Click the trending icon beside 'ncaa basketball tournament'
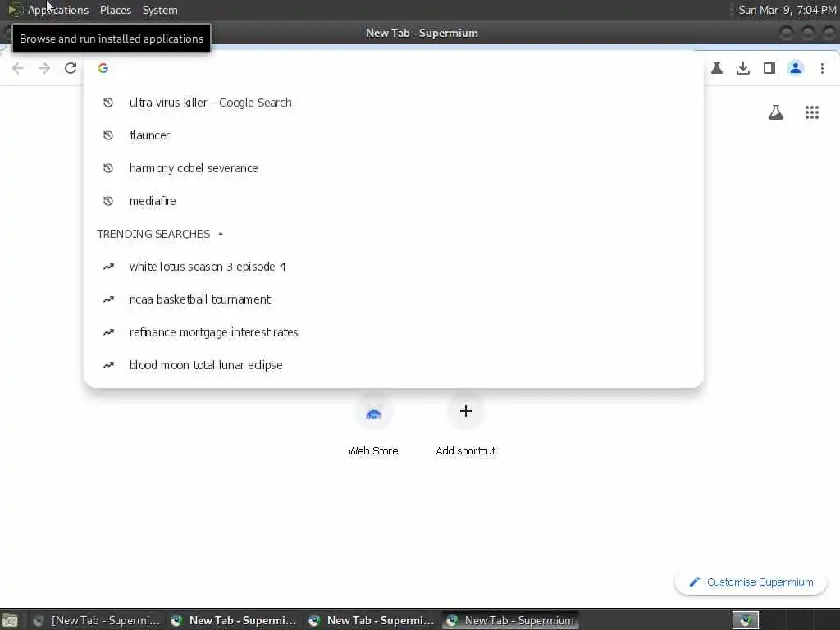 pyautogui.click(x=108, y=299)
